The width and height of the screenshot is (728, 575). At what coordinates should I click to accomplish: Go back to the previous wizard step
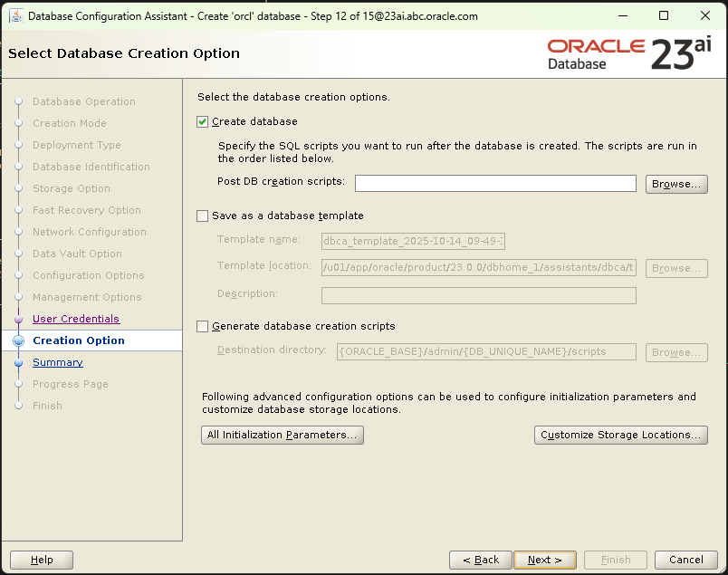tap(480, 560)
